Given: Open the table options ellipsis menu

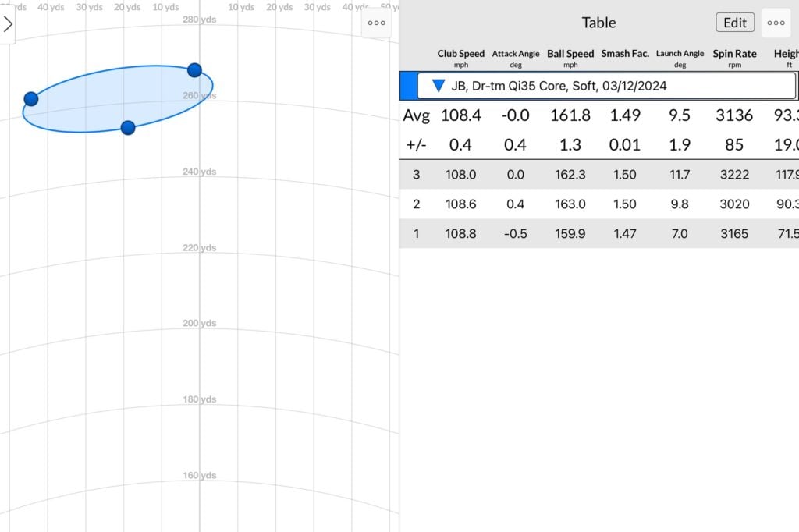Looking at the screenshot, I should pos(776,23).
